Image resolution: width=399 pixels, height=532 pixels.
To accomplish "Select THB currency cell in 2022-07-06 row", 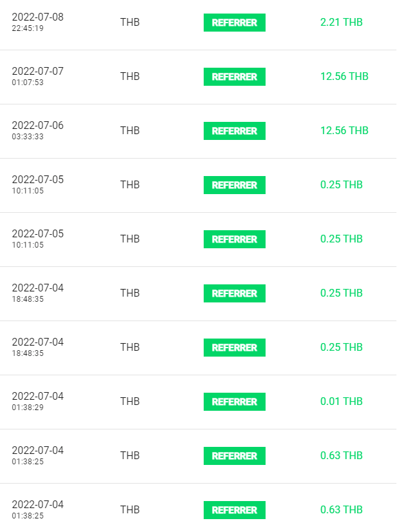I will point(130,131).
